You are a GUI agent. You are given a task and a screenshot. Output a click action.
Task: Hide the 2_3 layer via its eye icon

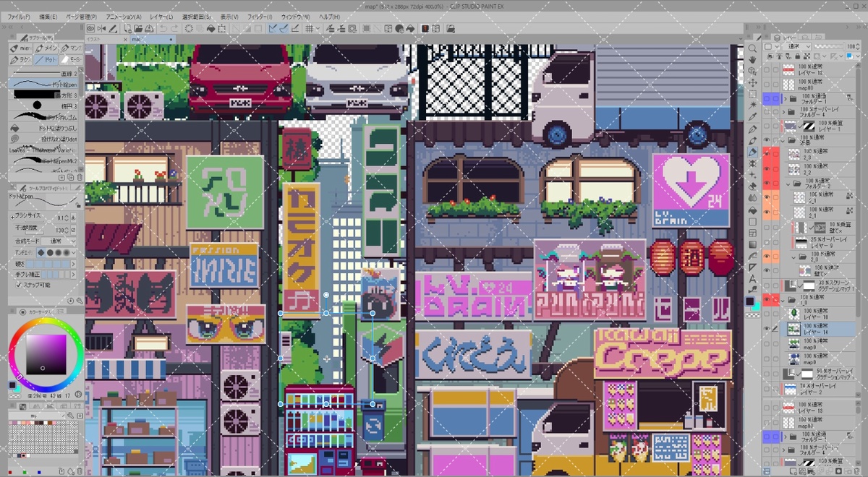tap(767, 154)
